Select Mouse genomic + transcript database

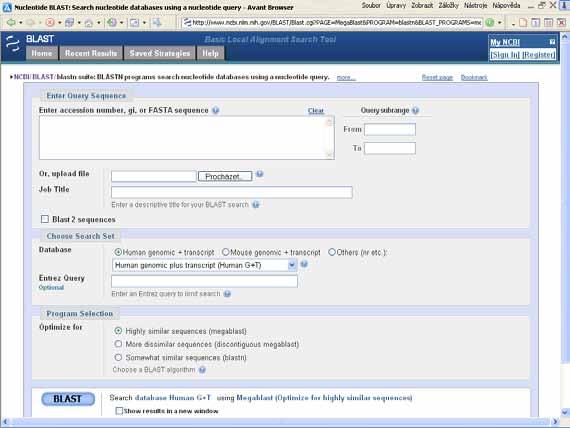(225, 252)
